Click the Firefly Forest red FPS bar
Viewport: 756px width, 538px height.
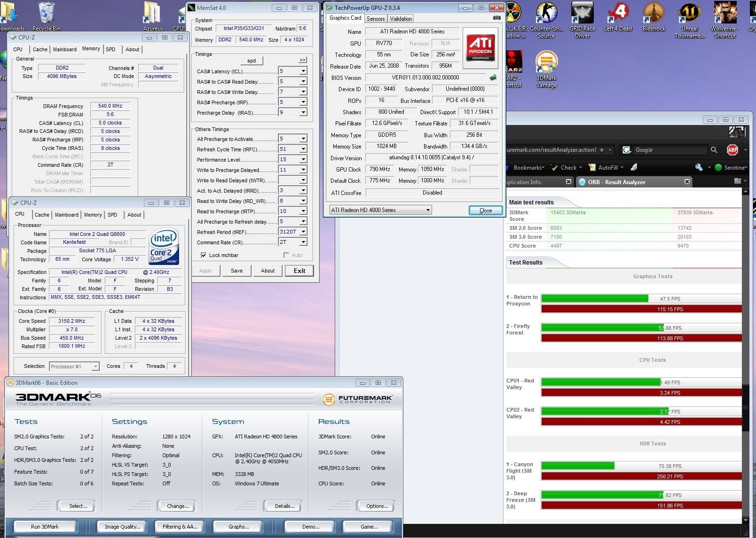641,338
